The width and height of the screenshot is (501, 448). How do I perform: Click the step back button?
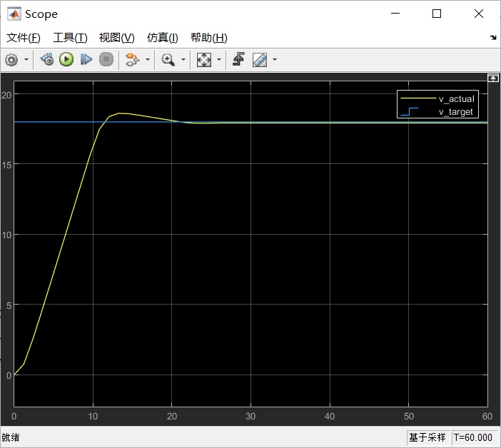pyautogui.click(x=47, y=59)
